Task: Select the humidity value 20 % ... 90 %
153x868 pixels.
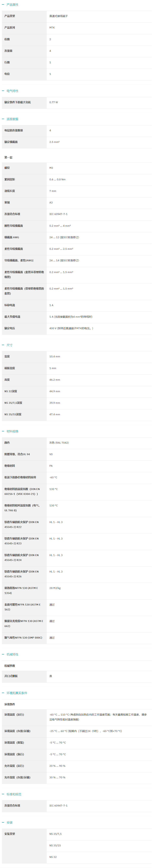Action: click(57, 766)
